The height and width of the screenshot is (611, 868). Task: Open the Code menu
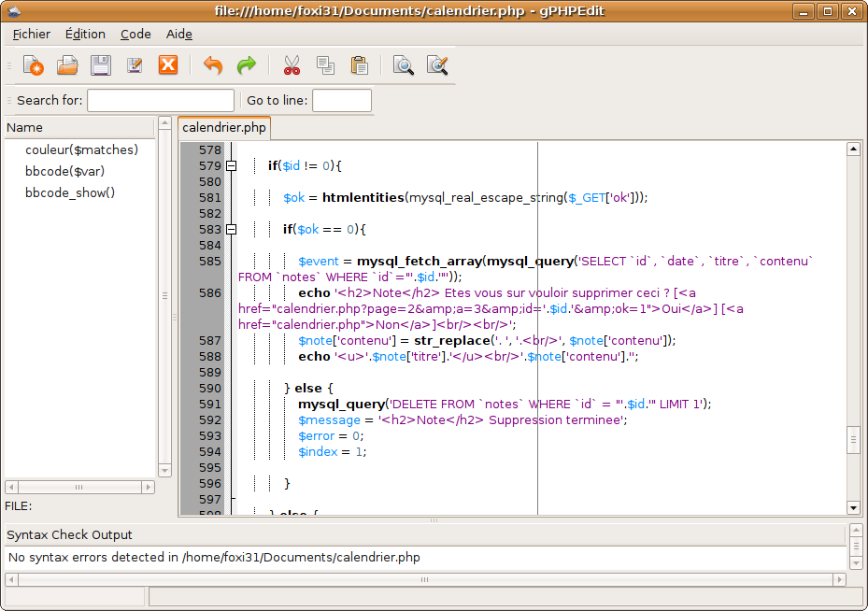point(135,35)
